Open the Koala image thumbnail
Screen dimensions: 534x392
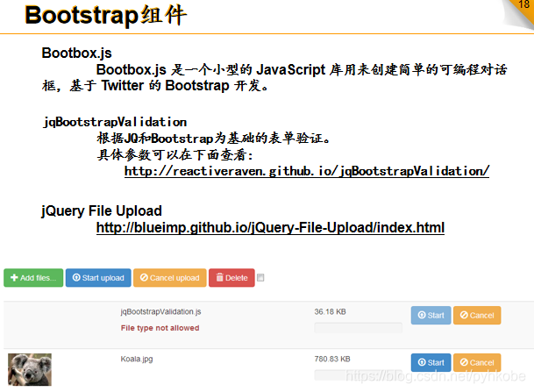30,369
